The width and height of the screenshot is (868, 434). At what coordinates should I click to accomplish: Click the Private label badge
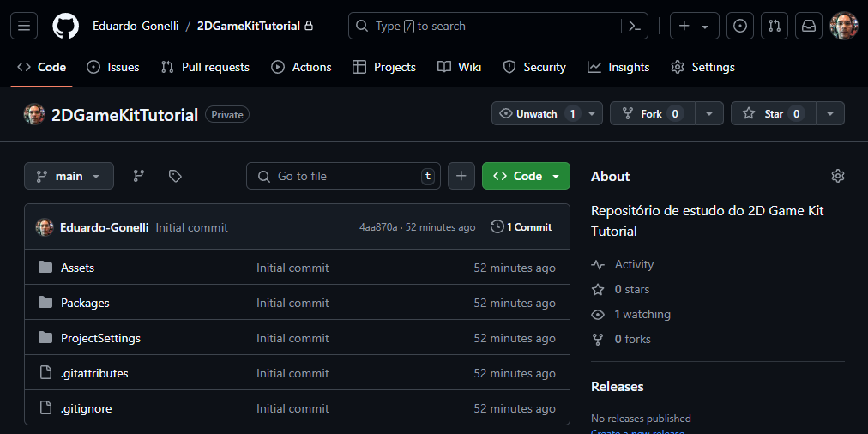click(x=227, y=115)
